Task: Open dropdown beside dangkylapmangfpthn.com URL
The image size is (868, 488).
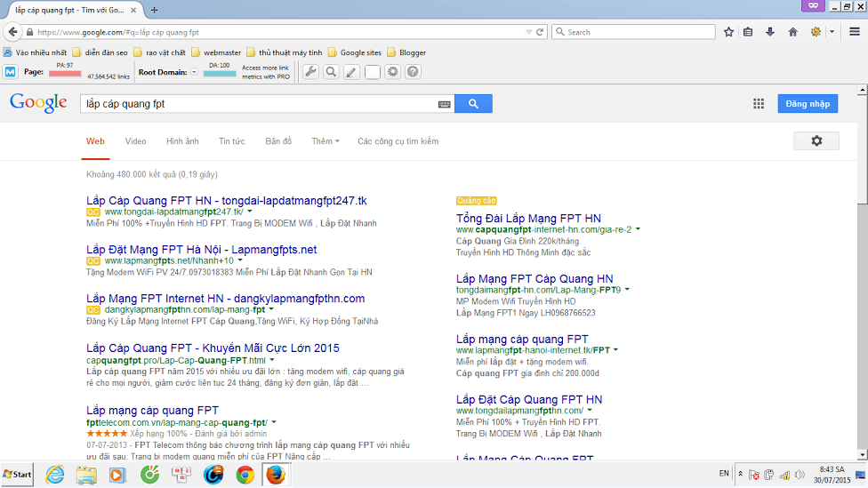Action: point(271,309)
